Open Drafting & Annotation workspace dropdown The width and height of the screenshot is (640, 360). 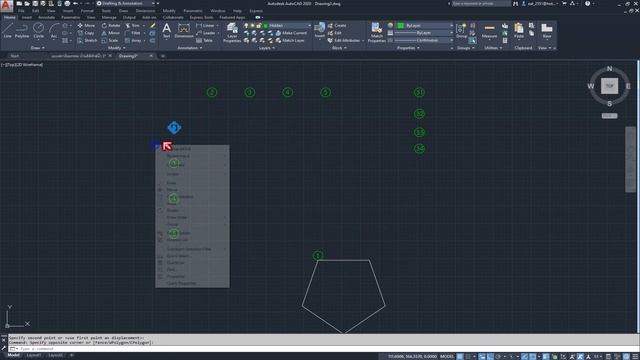(x=126, y=3)
